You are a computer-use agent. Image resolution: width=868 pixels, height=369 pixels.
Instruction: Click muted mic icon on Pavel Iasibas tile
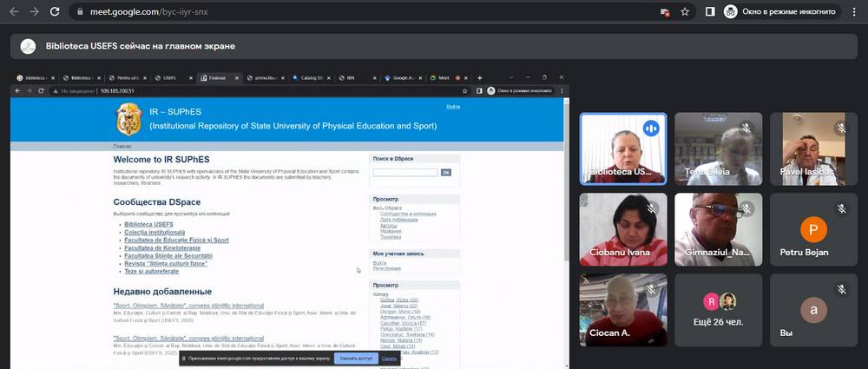point(841,128)
